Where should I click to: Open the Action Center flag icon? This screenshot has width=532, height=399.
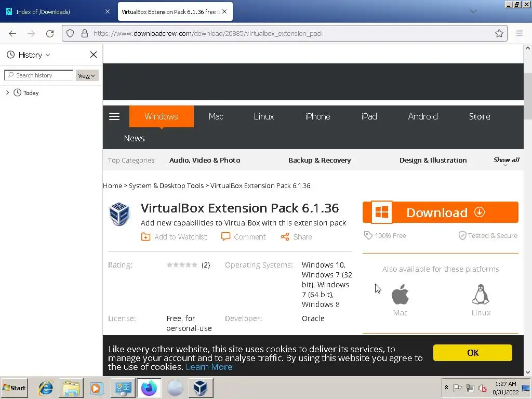click(x=457, y=388)
